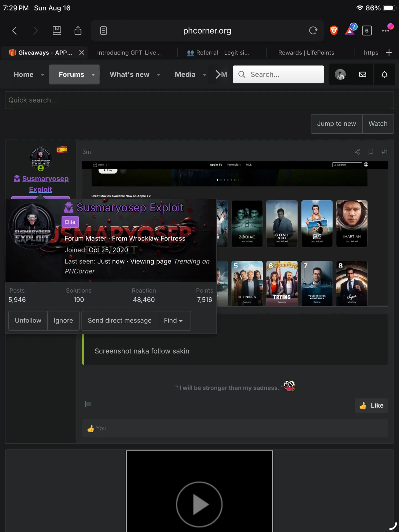Open the Find dropdown in member card
This screenshot has width=399, height=532.
tap(174, 321)
